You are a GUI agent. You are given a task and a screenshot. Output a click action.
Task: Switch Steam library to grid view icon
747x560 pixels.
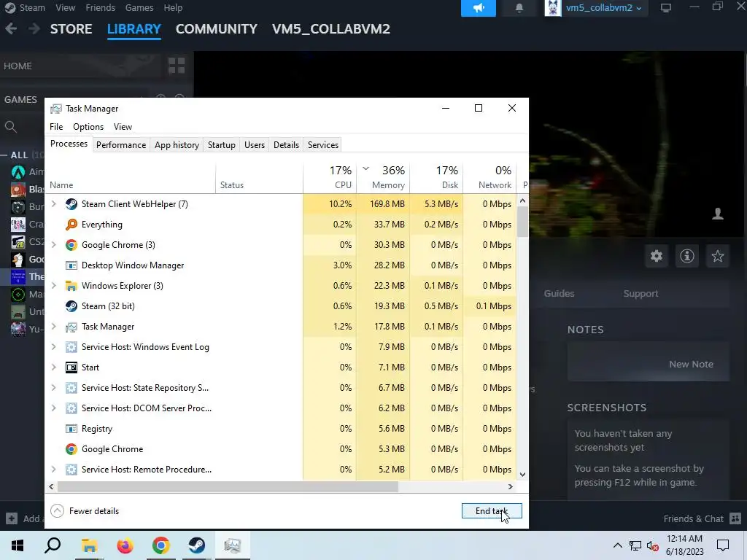pyautogui.click(x=177, y=66)
